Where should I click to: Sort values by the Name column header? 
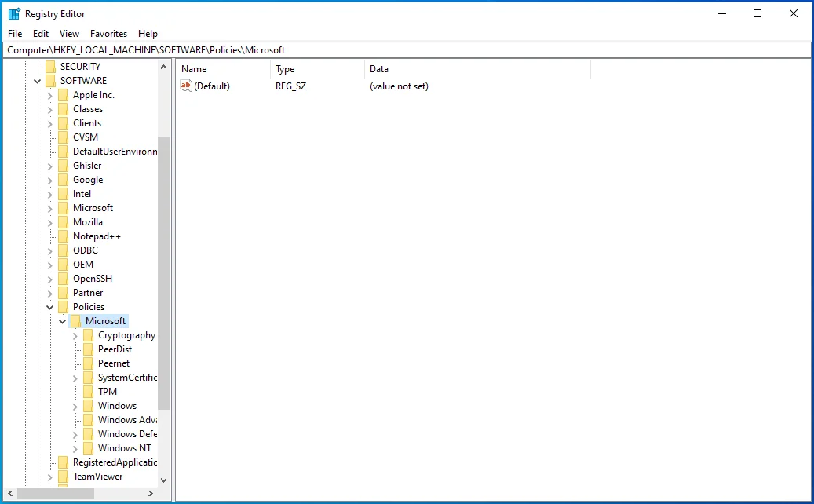pos(223,69)
